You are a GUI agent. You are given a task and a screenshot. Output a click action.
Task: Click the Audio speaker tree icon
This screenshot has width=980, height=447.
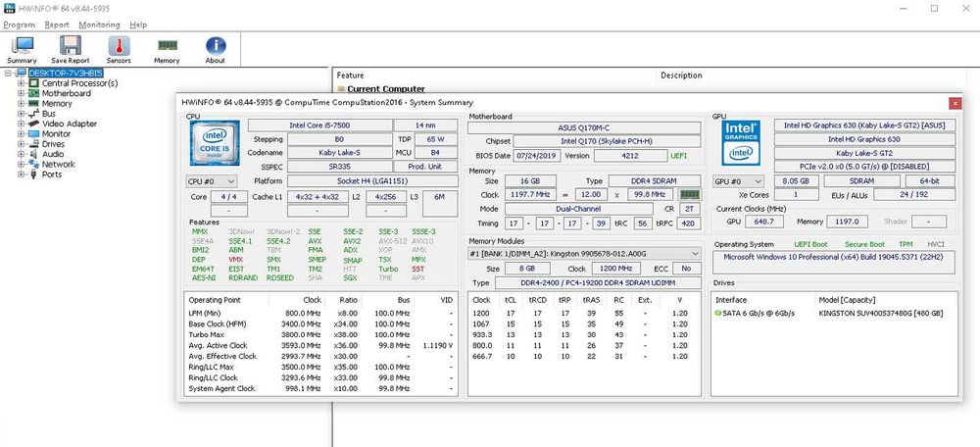[32, 154]
